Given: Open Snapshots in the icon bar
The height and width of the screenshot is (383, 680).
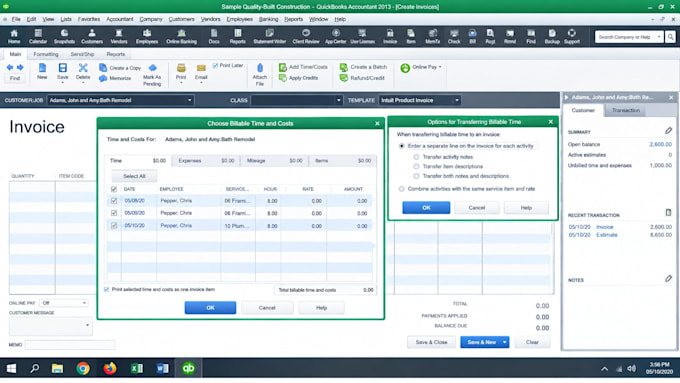Looking at the screenshot, I should pos(64,36).
